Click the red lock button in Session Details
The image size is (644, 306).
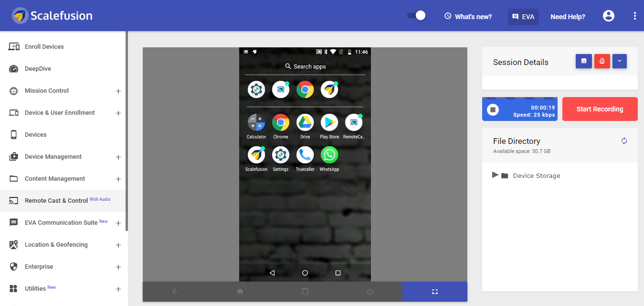[602, 61]
